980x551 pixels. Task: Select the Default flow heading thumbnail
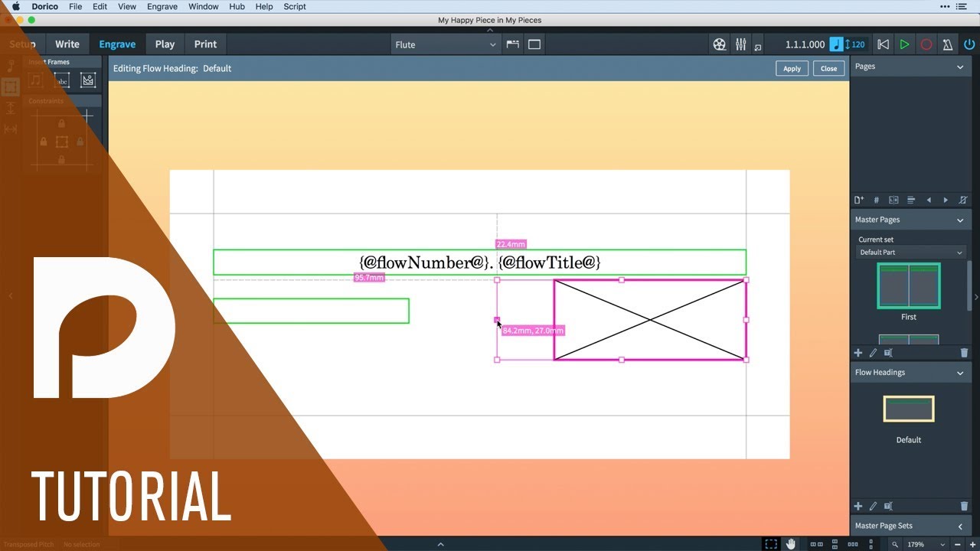[x=909, y=409]
